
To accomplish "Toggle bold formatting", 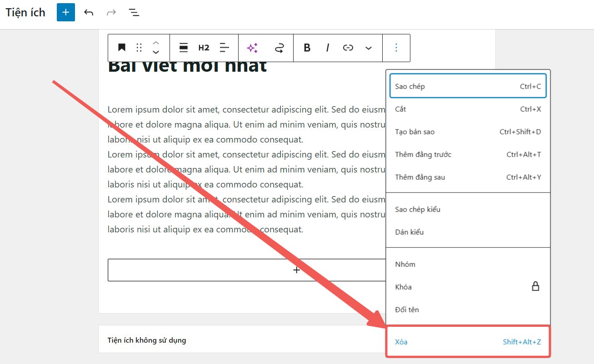I will click(307, 48).
